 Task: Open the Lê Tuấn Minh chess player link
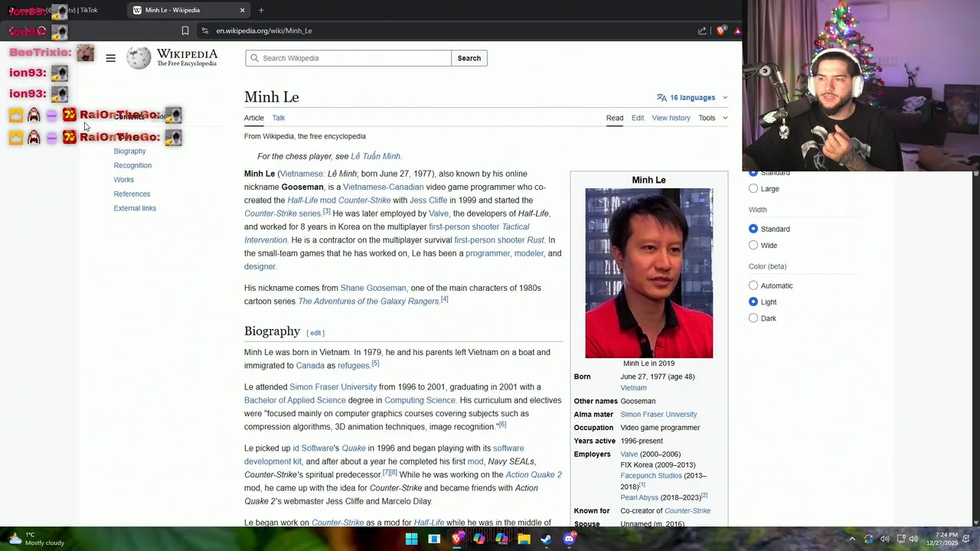point(375,156)
